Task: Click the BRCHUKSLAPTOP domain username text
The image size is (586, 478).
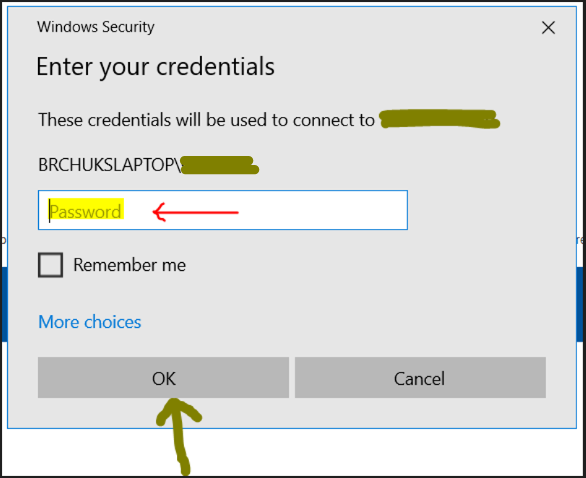Action: [x=110, y=164]
